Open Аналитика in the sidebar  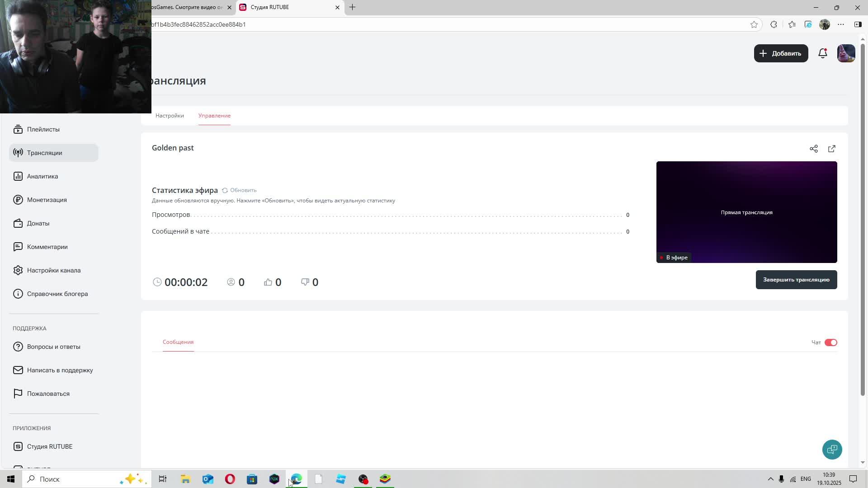[x=42, y=176]
